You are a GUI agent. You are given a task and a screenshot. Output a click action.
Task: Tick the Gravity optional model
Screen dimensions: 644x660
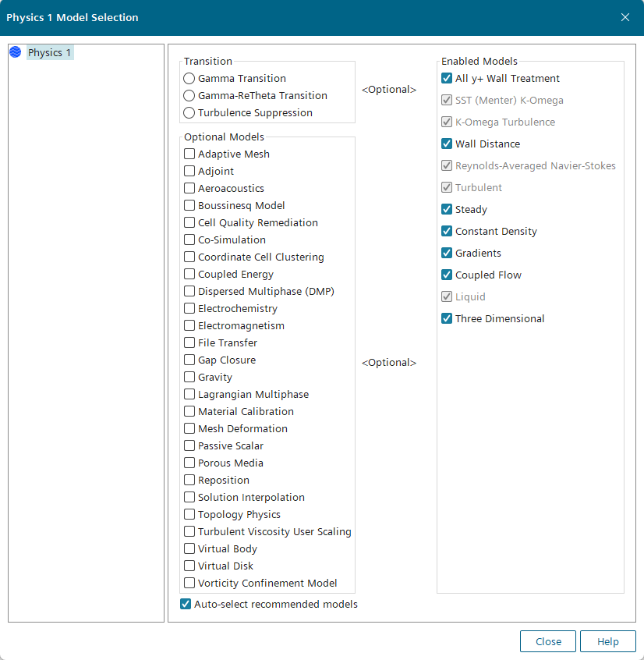(x=189, y=378)
